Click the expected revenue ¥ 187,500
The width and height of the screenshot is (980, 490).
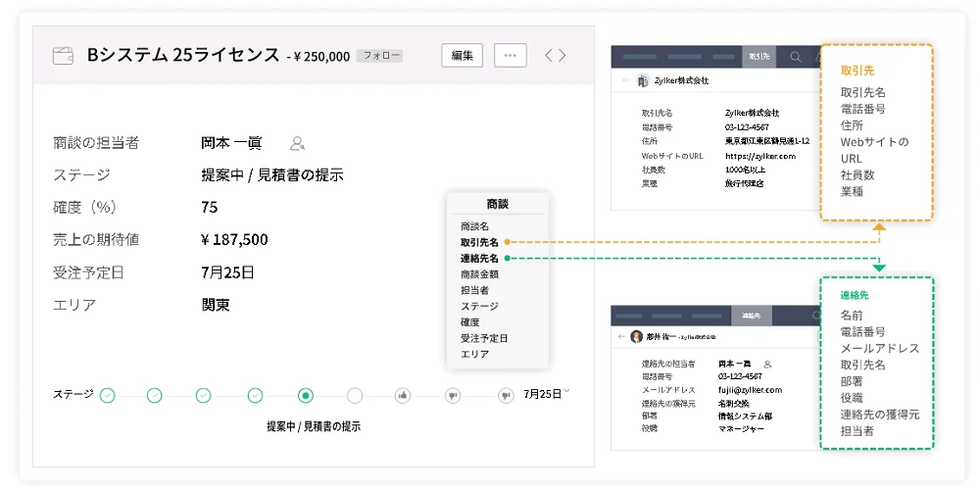pyautogui.click(x=234, y=239)
